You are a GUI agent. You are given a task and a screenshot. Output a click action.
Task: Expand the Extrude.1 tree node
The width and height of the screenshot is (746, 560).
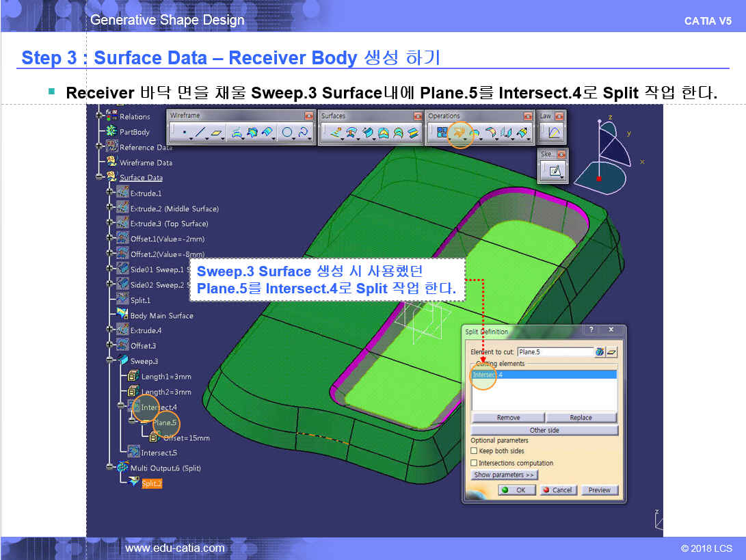[x=109, y=194]
